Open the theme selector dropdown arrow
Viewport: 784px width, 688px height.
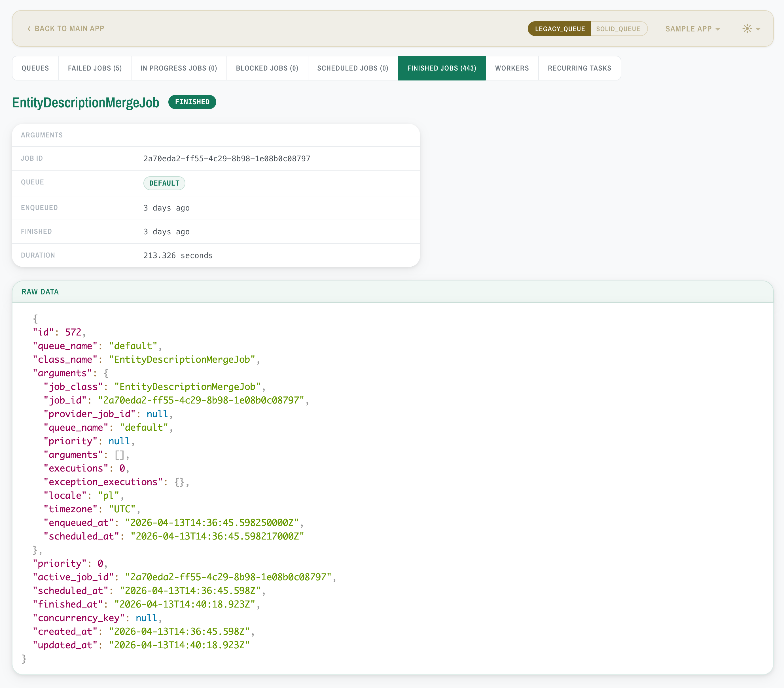point(758,29)
